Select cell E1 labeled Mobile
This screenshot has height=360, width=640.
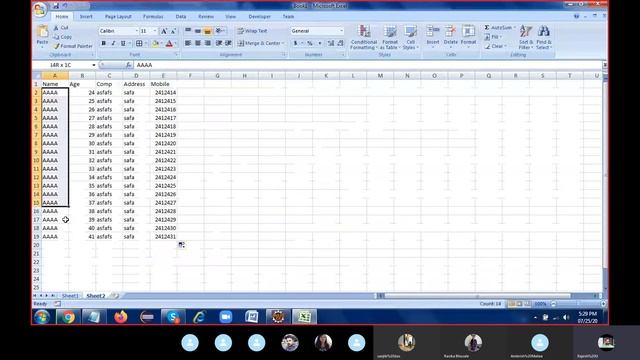163,84
